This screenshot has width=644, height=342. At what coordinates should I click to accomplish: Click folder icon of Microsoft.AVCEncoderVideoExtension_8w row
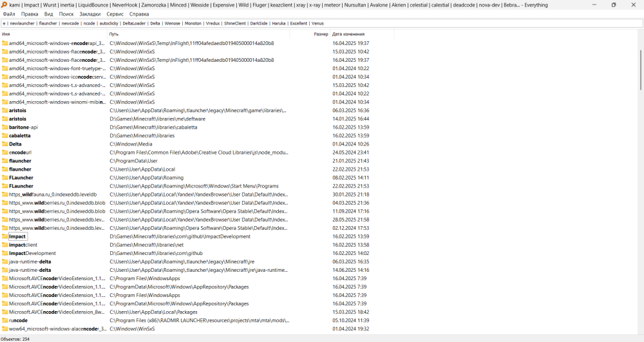[5, 312]
